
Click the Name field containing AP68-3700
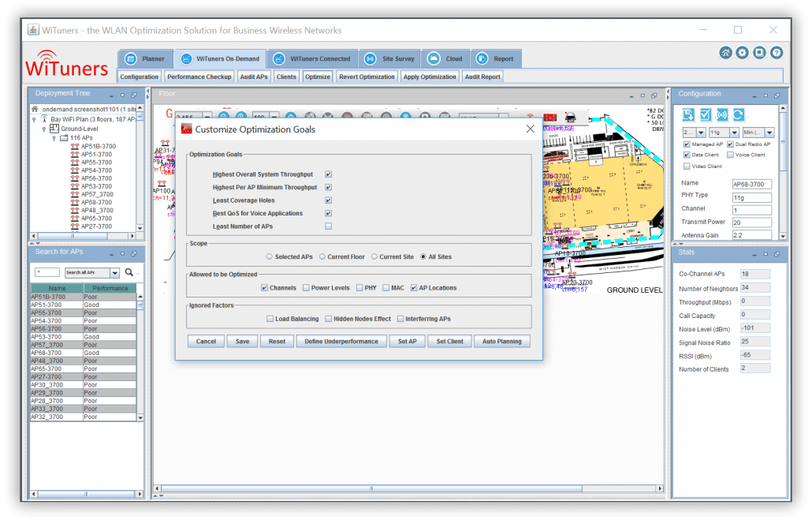pos(752,185)
